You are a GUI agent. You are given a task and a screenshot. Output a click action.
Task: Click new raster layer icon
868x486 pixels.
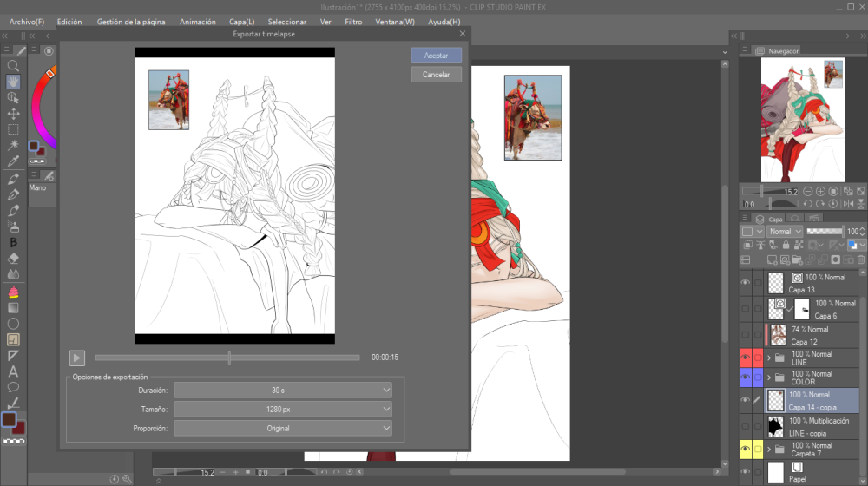pos(773,259)
